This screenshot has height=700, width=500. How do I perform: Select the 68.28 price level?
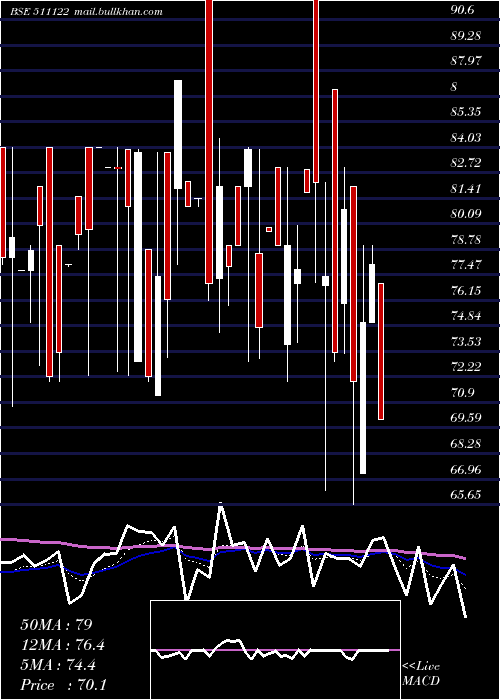[466, 444]
